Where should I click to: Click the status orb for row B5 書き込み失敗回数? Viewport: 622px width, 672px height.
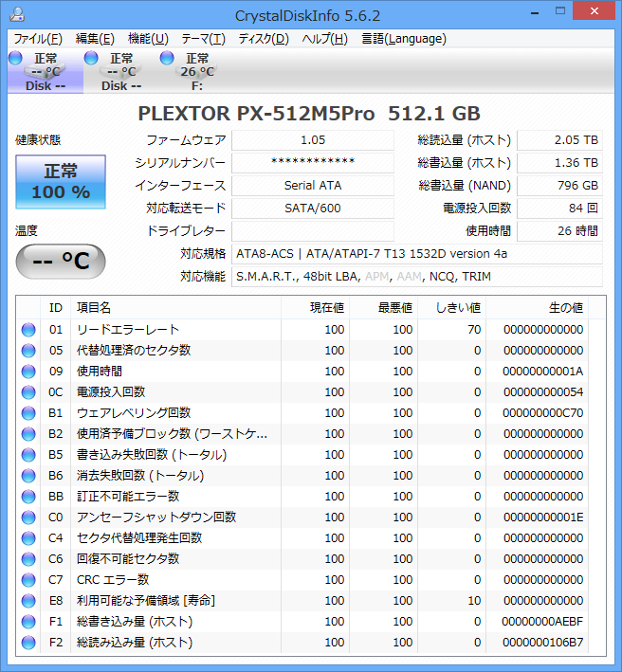tap(28, 455)
